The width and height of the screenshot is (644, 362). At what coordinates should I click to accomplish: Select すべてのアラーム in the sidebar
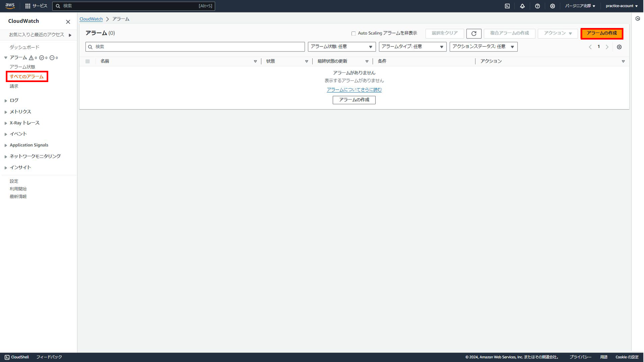26,77
